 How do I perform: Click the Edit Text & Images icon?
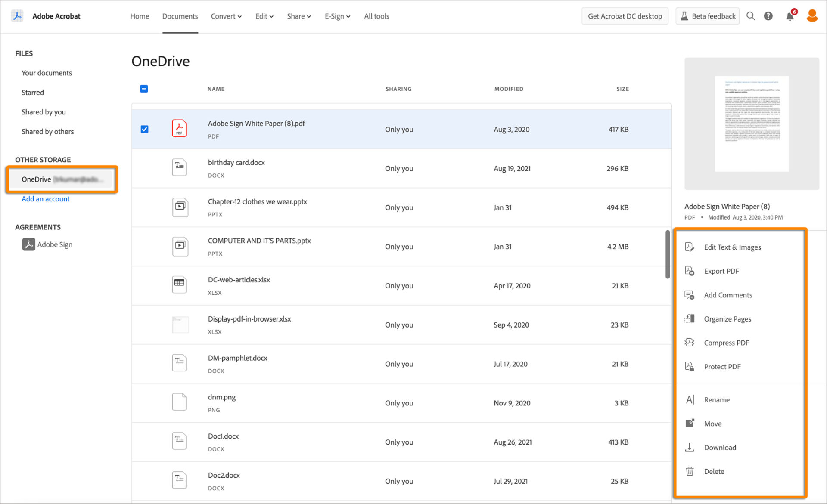[x=689, y=247]
